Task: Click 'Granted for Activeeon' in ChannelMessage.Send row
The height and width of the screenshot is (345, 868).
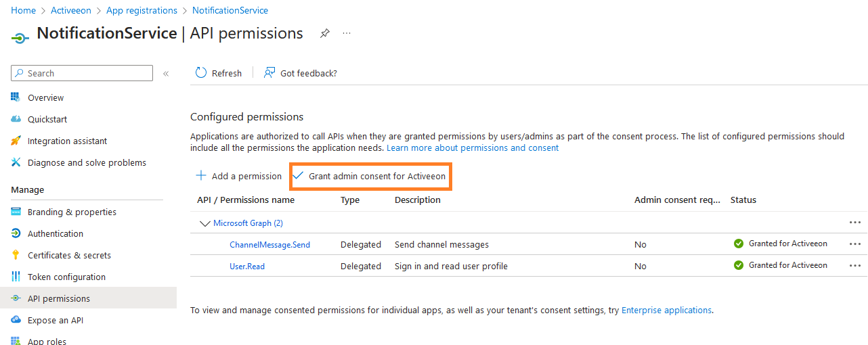Action: pyautogui.click(x=788, y=244)
